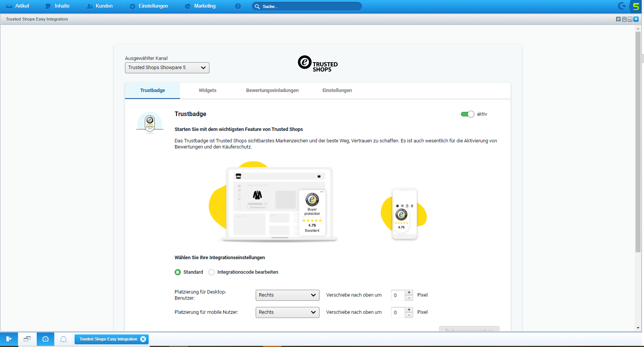Screen dimensions: 644x347
Task: Increase desktop pixel offset with plus
Action: point(409,292)
